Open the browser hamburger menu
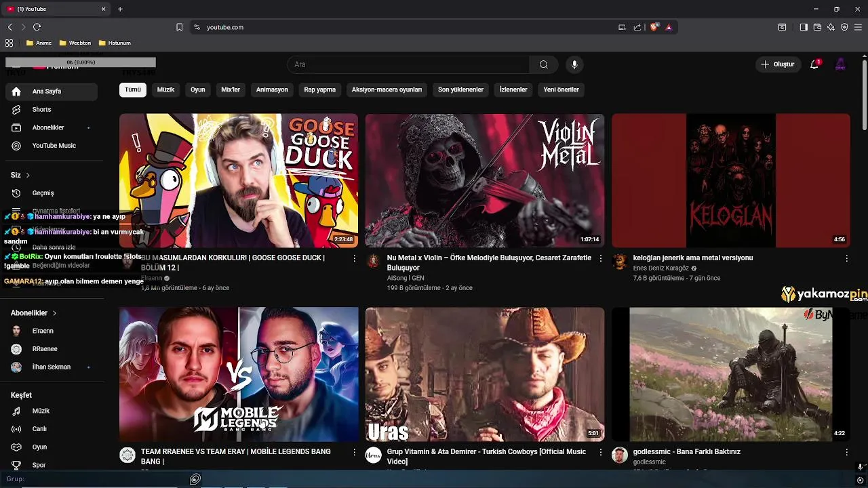 pyautogui.click(x=858, y=27)
